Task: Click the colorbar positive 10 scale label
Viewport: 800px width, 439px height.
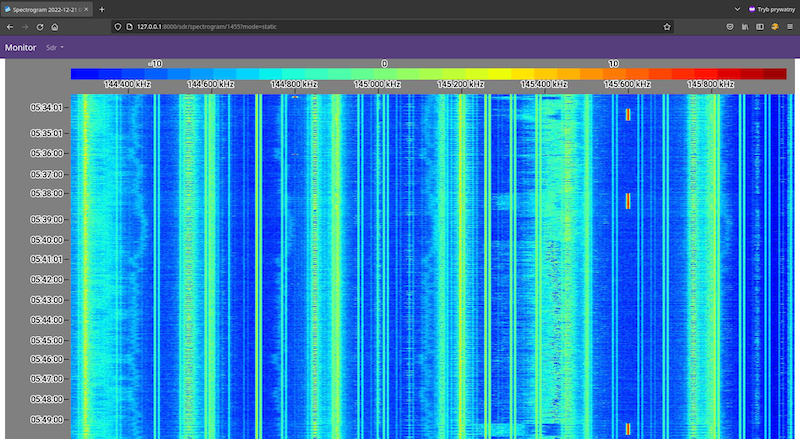Action: (613, 64)
